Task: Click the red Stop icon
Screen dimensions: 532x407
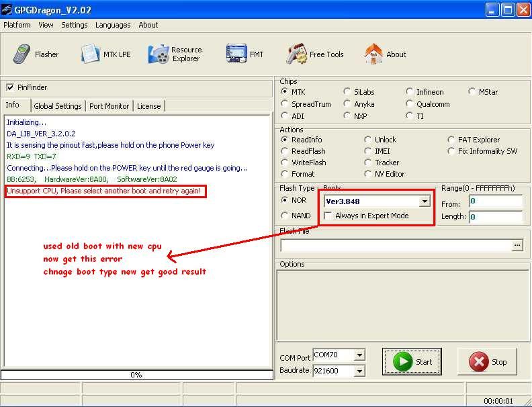Action: [x=479, y=361]
